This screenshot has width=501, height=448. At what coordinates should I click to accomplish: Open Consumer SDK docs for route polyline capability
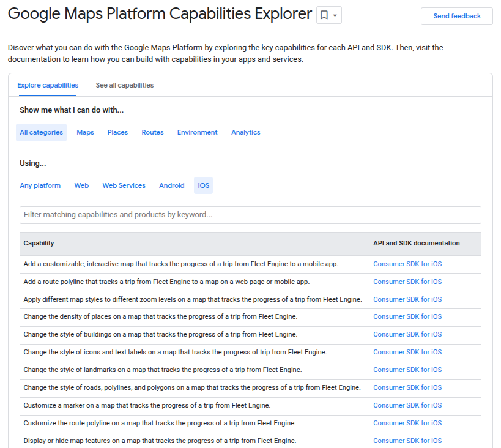407,282
